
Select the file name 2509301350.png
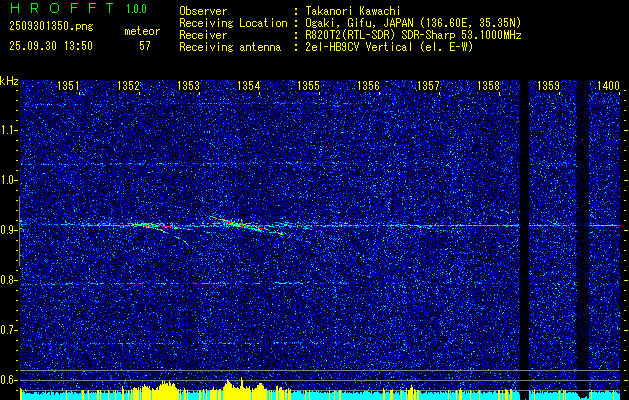pyautogui.click(x=51, y=27)
